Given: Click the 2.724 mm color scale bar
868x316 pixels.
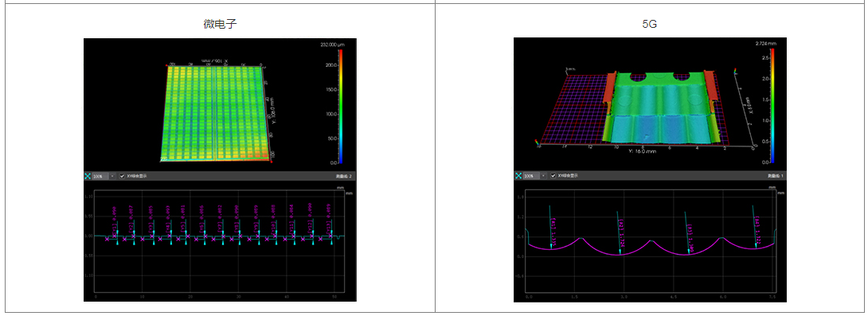Looking at the screenshot, I should click(x=772, y=106).
